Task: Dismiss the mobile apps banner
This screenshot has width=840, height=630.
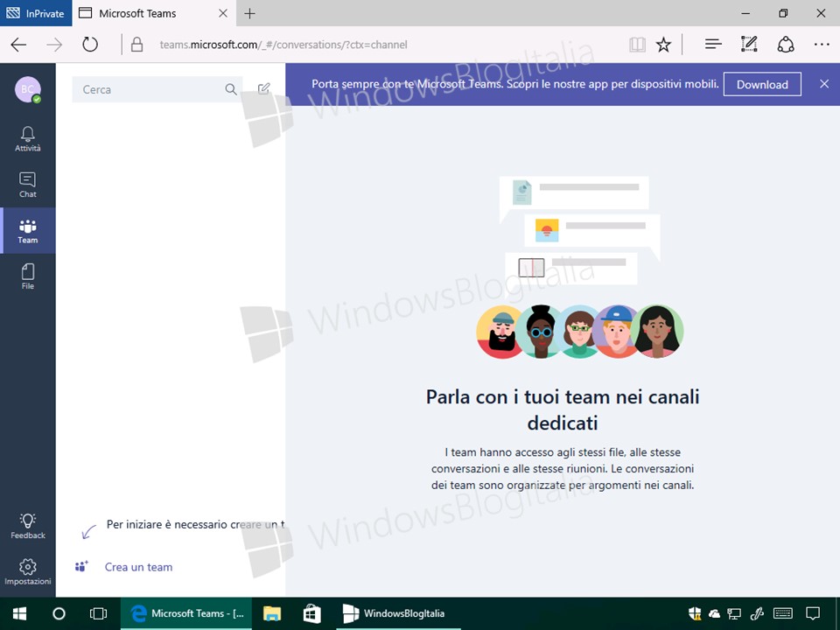Action: [x=824, y=84]
